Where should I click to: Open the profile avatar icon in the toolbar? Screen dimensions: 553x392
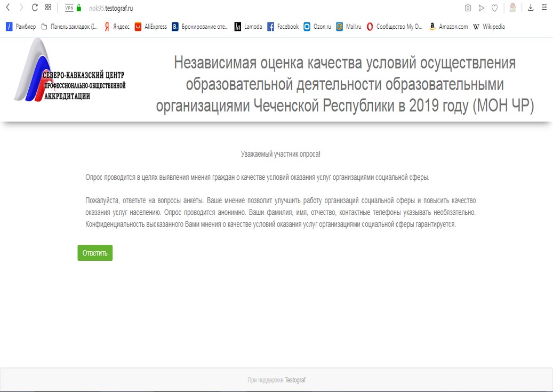click(513, 7)
